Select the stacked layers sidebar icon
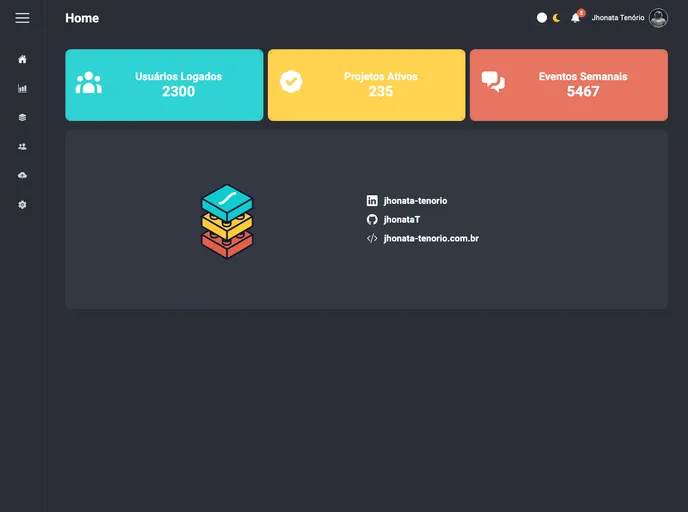 [x=22, y=117]
